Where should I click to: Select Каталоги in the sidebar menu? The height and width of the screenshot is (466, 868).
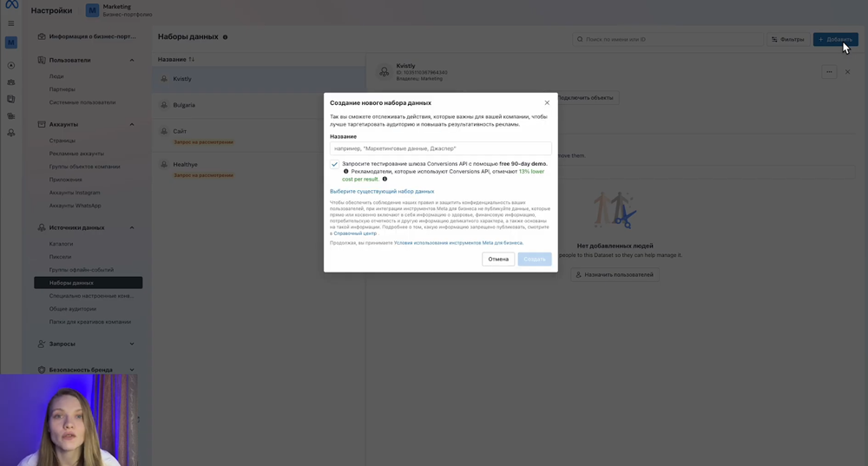[62, 244]
